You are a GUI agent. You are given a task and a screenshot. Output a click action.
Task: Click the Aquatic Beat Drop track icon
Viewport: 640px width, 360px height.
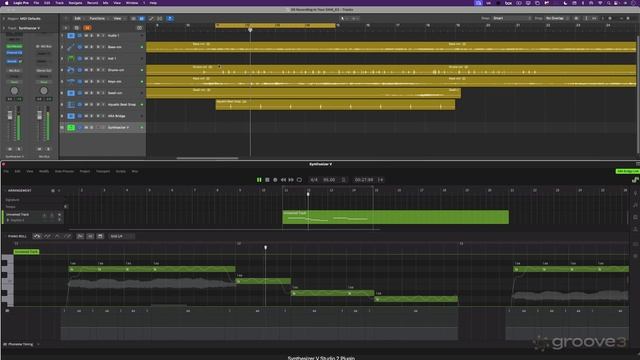pyautogui.click(x=71, y=104)
